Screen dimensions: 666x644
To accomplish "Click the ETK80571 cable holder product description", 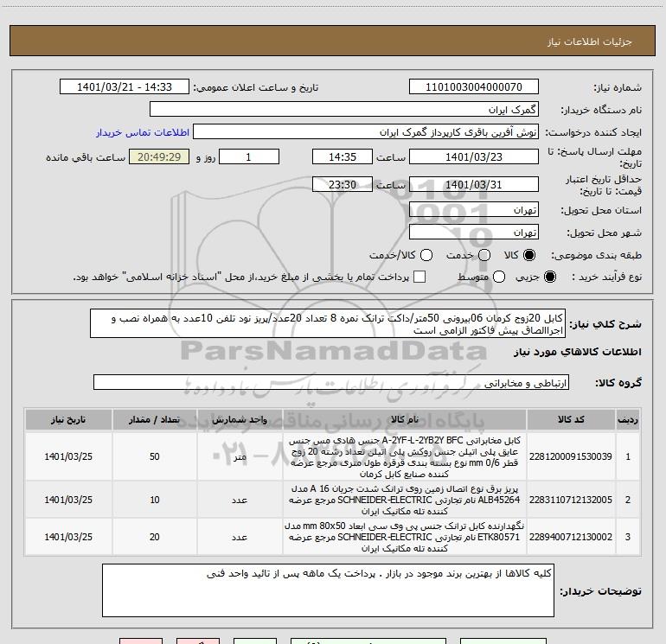I will (405, 537).
